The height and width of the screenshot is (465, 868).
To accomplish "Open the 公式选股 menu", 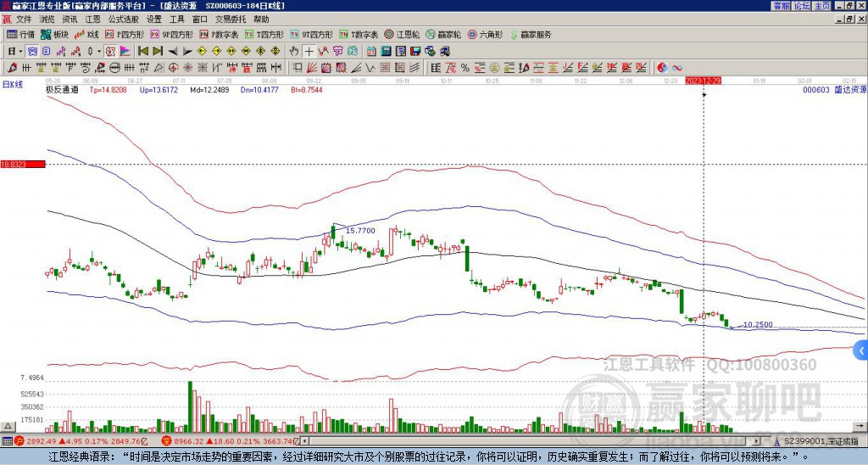I will point(124,20).
